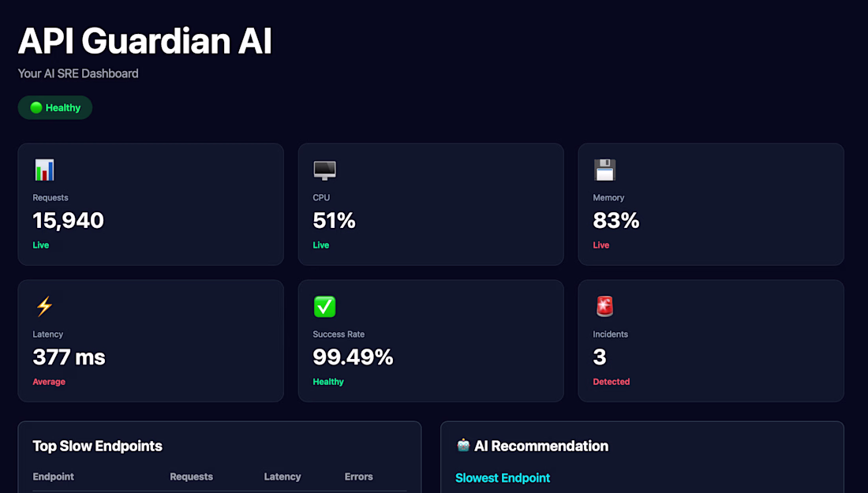The height and width of the screenshot is (493, 868).
Task: Click the green checkmark Success Rate icon
Action: click(x=324, y=307)
